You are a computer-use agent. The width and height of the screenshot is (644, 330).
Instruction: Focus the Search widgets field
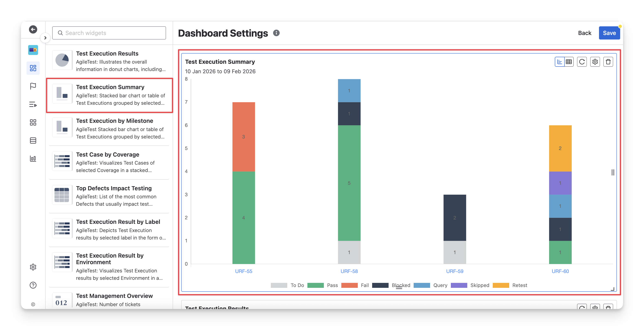[x=109, y=33]
